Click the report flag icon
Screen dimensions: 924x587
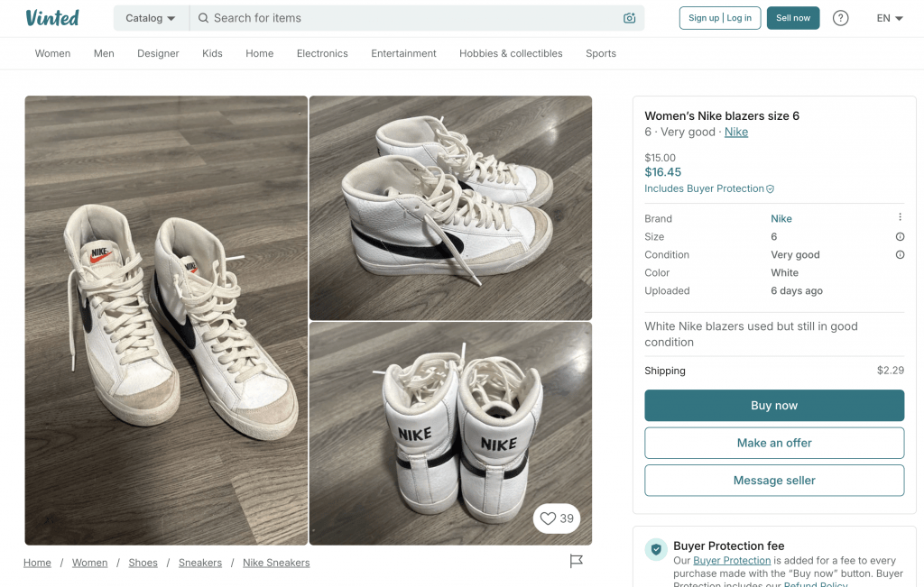pyautogui.click(x=576, y=561)
